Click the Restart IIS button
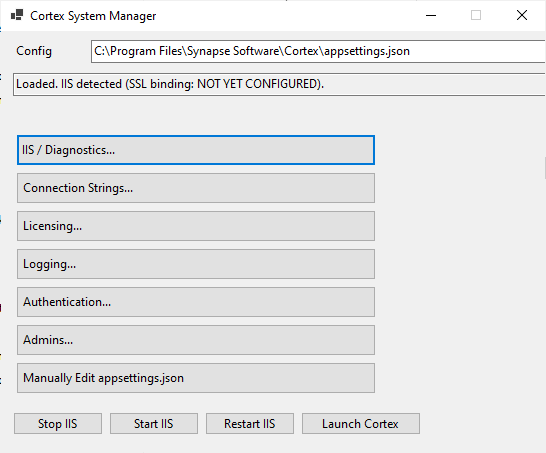Image resolution: width=546 pixels, height=453 pixels. click(x=250, y=423)
